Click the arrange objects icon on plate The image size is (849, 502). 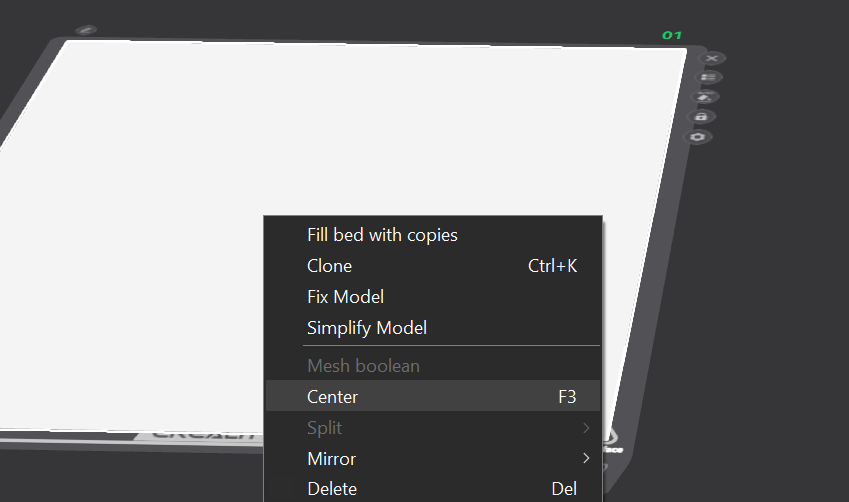pos(710,78)
